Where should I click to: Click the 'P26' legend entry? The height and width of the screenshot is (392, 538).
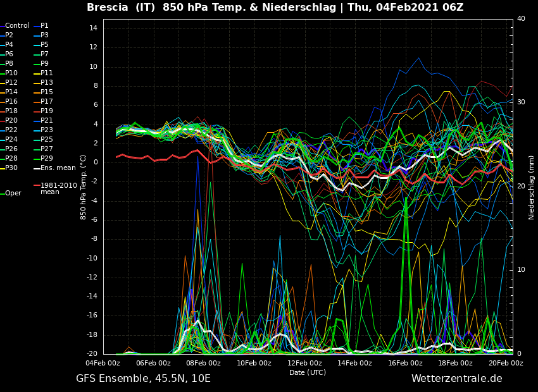pyautogui.click(x=9, y=149)
